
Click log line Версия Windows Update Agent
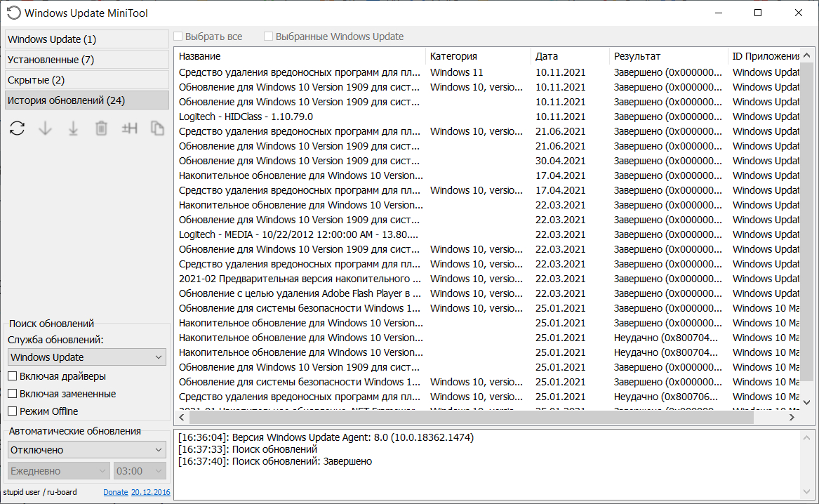326,437
